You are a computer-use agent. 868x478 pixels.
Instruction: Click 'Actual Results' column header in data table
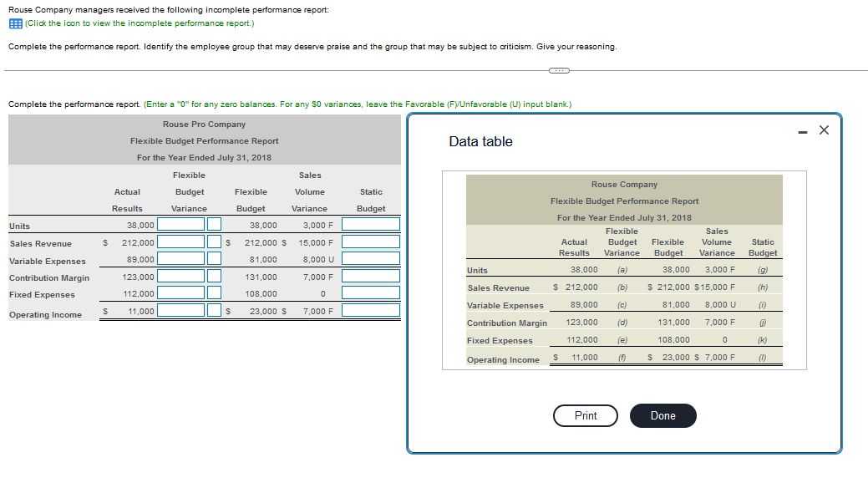[574, 247]
